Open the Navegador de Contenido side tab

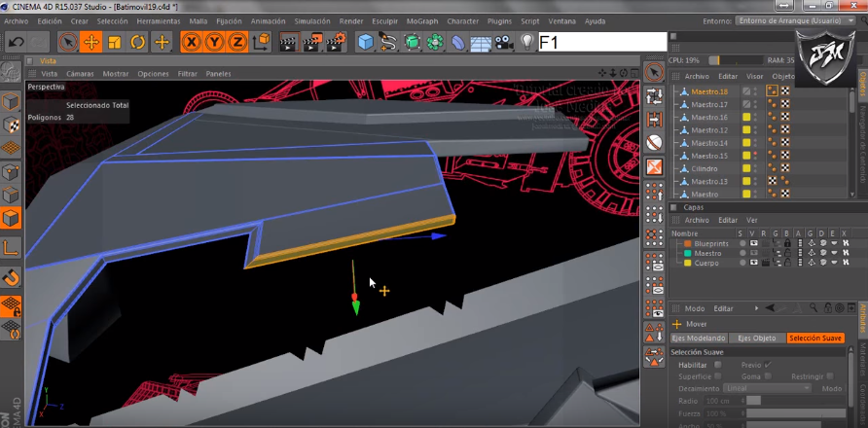point(862,144)
